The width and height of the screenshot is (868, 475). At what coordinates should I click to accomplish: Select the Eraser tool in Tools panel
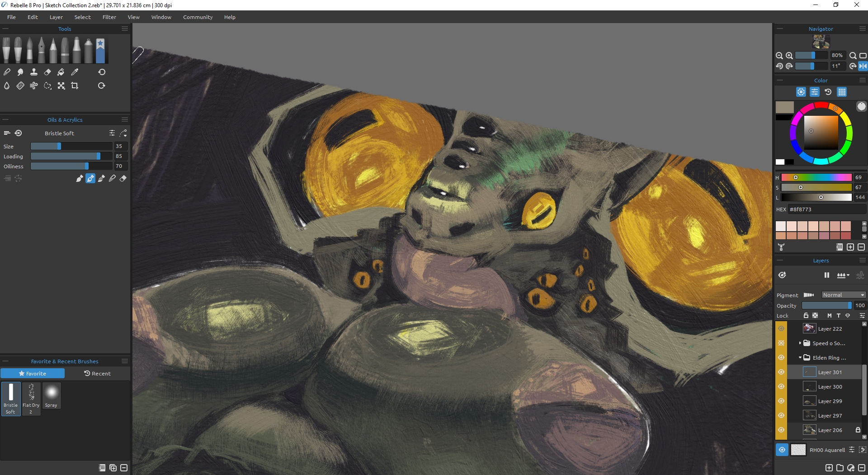47,72
